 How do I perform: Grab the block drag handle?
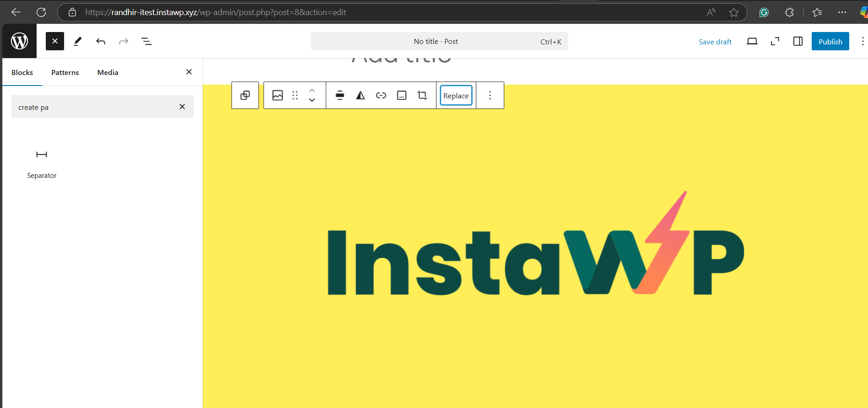pyautogui.click(x=295, y=95)
